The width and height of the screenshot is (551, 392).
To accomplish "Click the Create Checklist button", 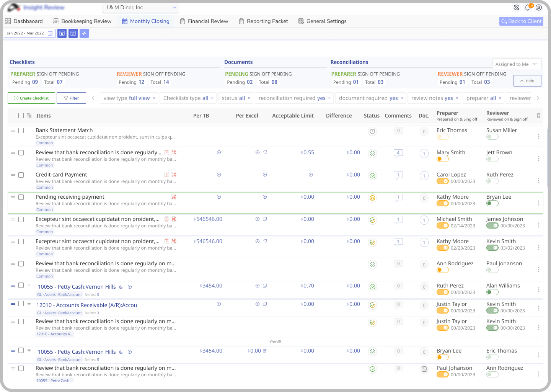I will tap(31, 98).
